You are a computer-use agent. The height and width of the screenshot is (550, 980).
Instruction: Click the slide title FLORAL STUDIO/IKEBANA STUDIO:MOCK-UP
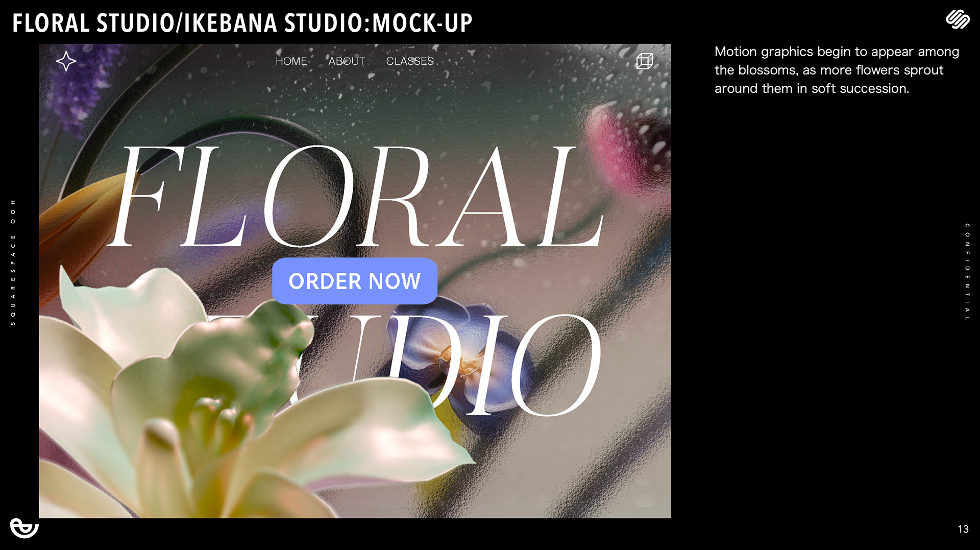pos(242,23)
